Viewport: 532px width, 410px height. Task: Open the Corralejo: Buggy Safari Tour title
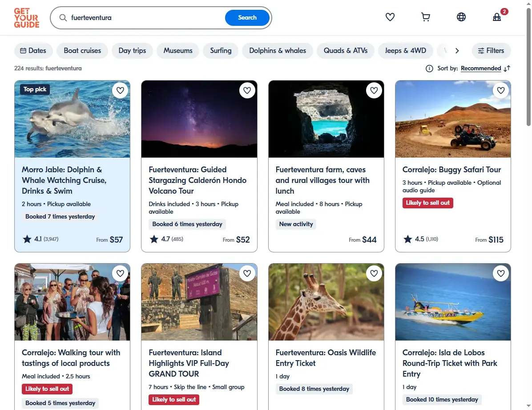451,170
